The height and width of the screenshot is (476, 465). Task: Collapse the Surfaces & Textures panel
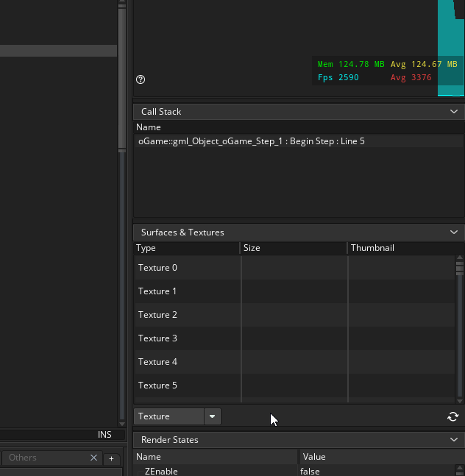(453, 232)
